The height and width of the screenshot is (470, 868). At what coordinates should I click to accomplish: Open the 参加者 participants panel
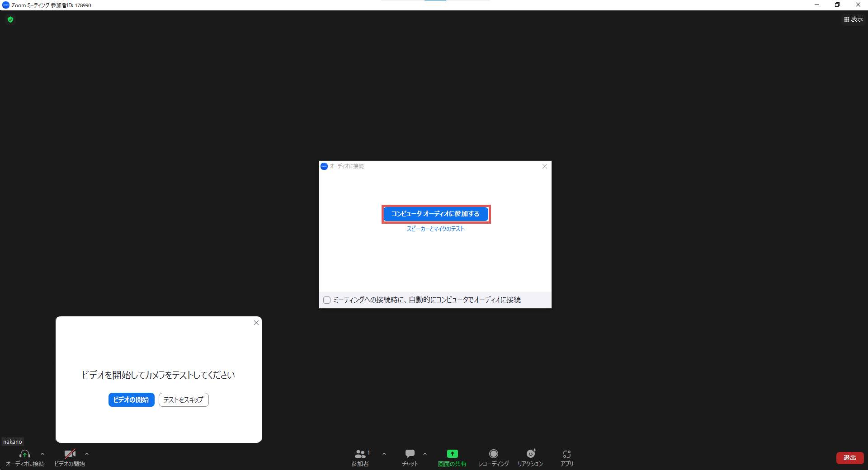pos(360,458)
